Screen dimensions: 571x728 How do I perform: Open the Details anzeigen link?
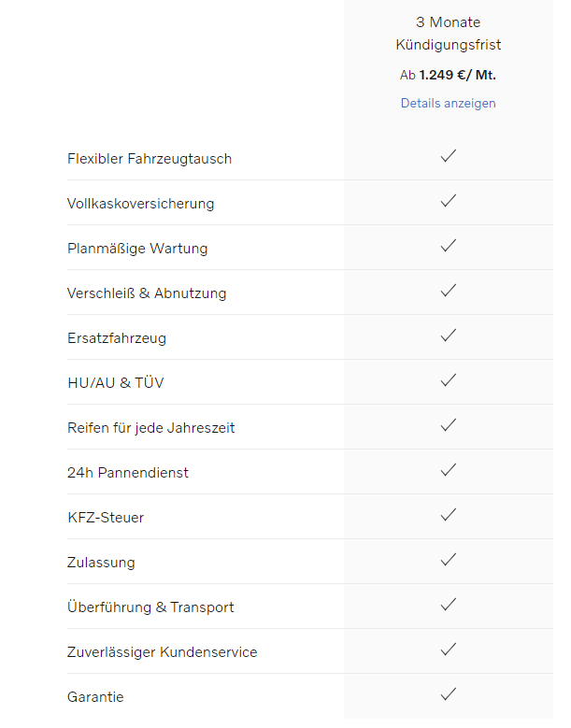[x=448, y=103]
